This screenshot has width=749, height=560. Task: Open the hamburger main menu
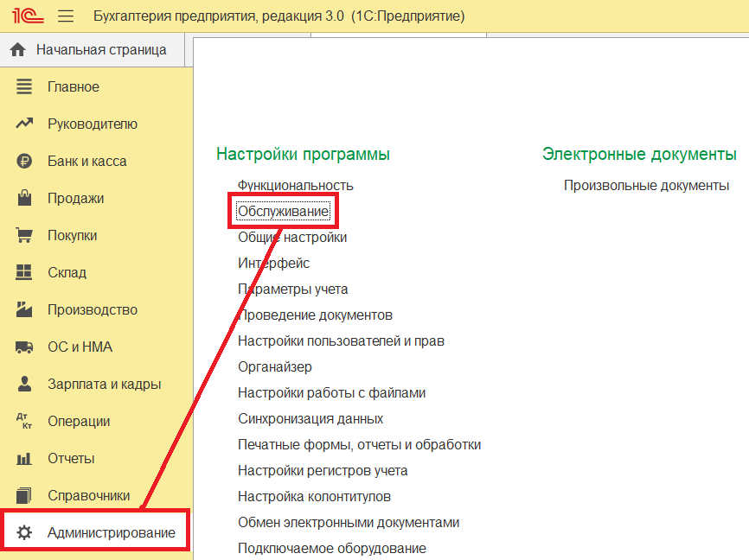pyautogui.click(x=66, y=16)
